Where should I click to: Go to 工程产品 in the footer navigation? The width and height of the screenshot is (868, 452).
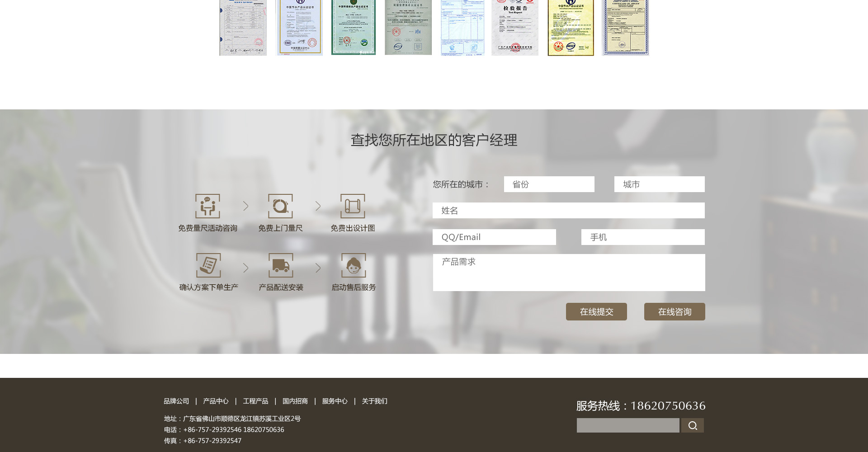click(x=255, y=401)
